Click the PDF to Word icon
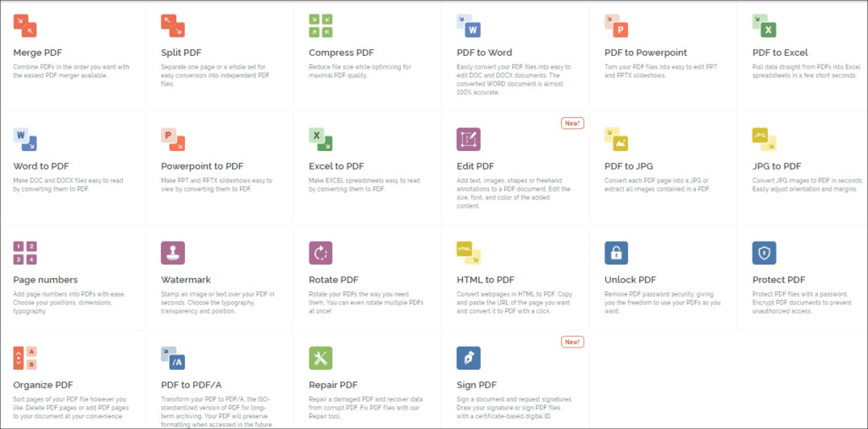 coord(469,25)
